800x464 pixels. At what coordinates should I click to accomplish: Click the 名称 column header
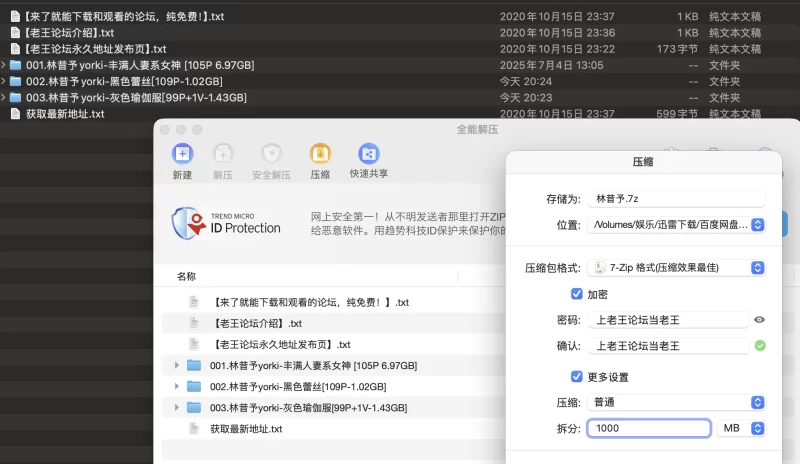click(187, 276)
